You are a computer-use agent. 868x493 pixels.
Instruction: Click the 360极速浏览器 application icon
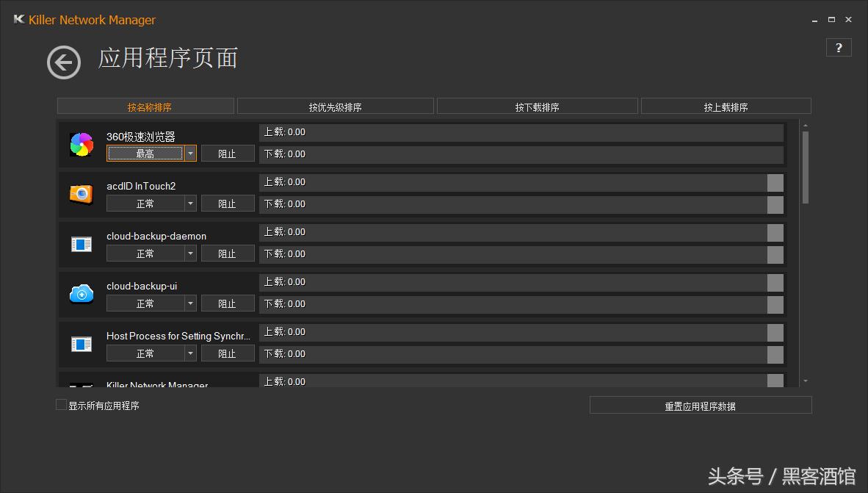(81, 144)
